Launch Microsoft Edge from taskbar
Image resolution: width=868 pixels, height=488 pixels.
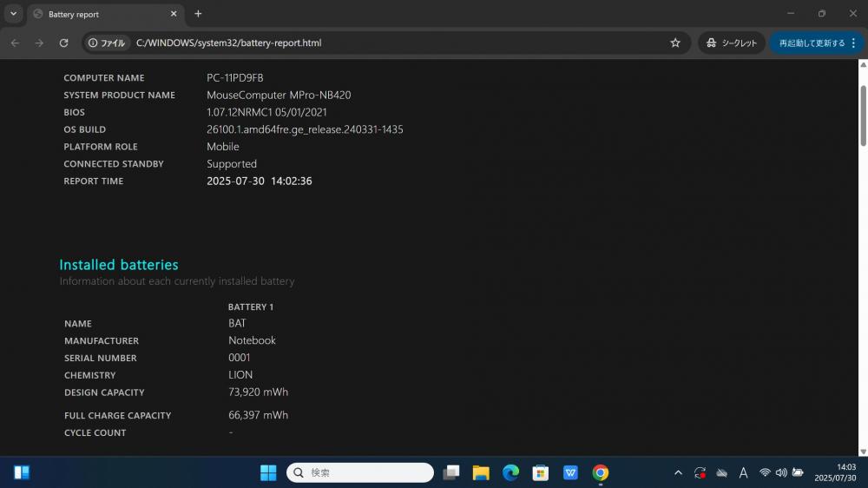[511, 472]
